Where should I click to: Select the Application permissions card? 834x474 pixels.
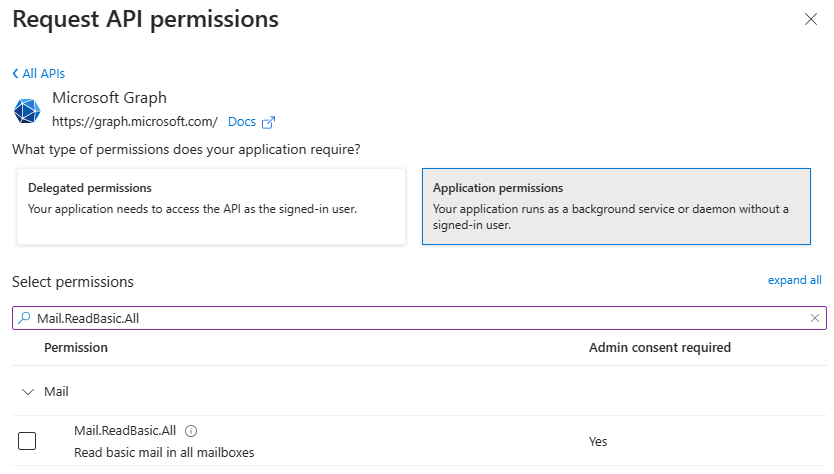pyautogui.click(x=616, y=206)
